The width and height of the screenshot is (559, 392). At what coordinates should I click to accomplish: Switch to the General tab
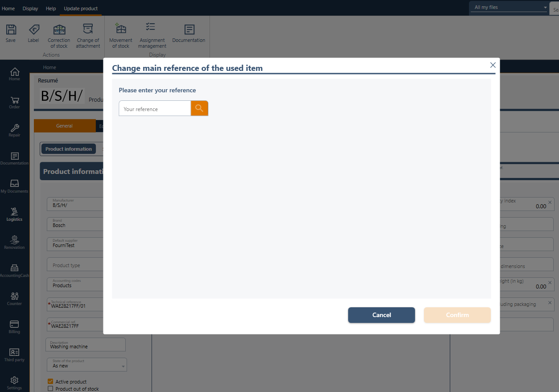pos(65,126)
